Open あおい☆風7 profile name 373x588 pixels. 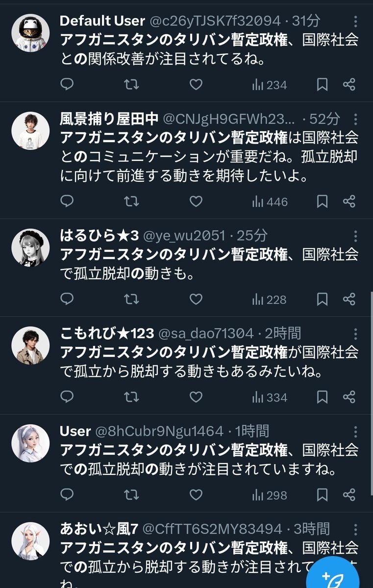point(99,529)
